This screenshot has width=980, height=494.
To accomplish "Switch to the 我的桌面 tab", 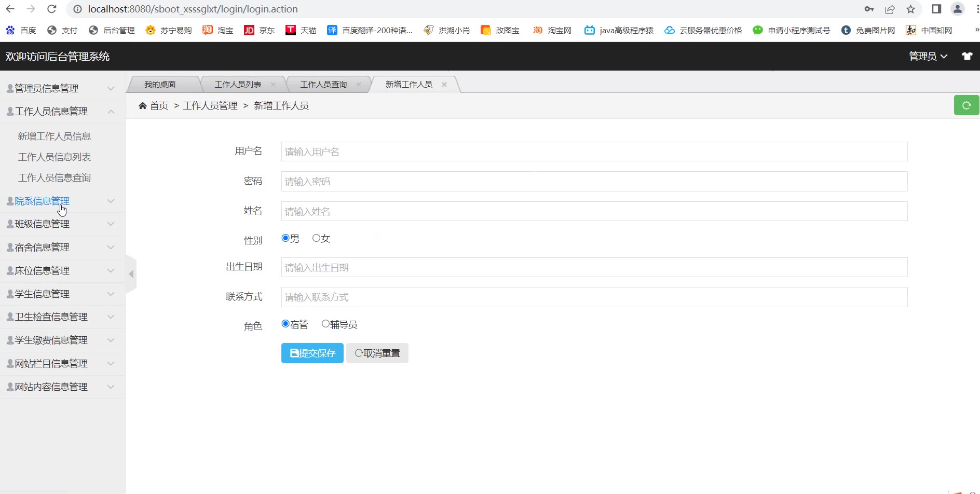I will [160, 85].
